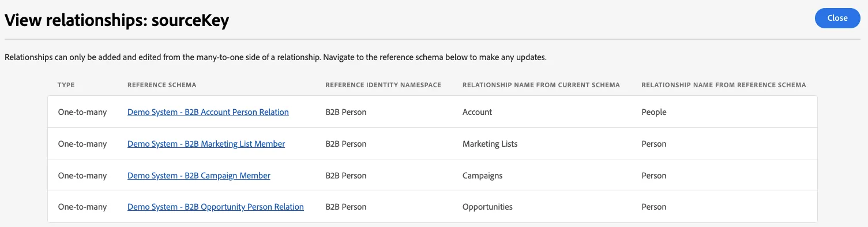The width and height of the screenshot is (868, 227).
Task: Select the Opportunities relationship name cell
Action: pyautogui.click(x=487, y=207)
